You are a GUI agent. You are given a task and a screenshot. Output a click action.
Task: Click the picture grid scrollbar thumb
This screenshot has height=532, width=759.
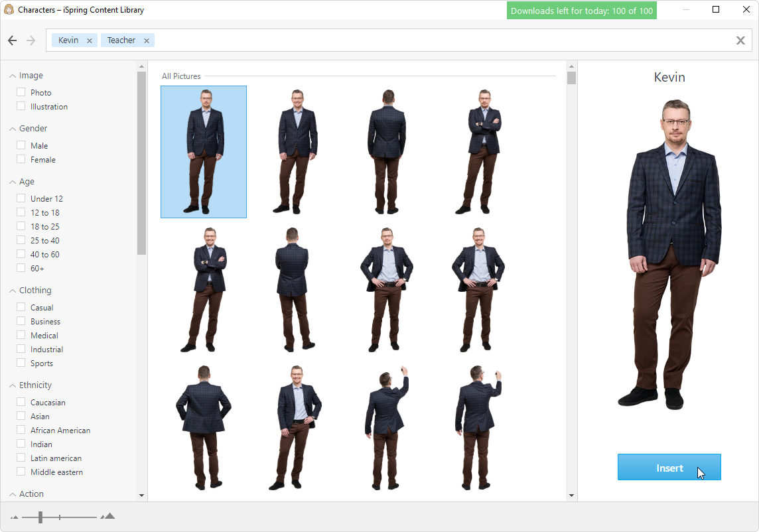point(572,78)
